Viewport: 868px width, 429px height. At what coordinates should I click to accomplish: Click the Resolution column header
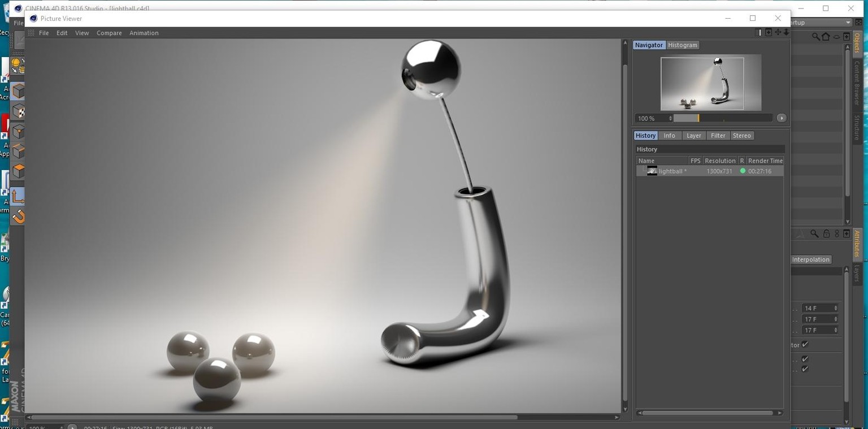pos(721,161)
